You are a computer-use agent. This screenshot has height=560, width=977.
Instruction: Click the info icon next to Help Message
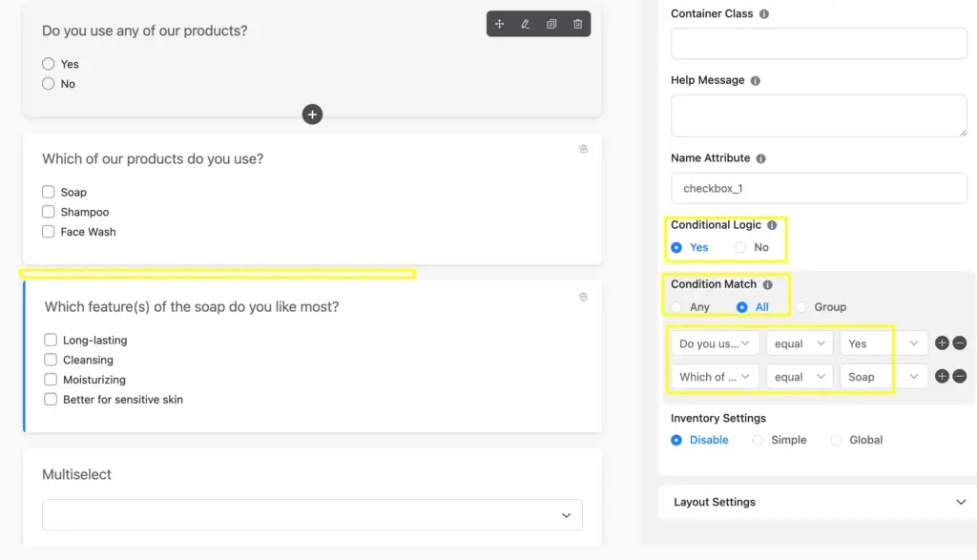(754, 80)
